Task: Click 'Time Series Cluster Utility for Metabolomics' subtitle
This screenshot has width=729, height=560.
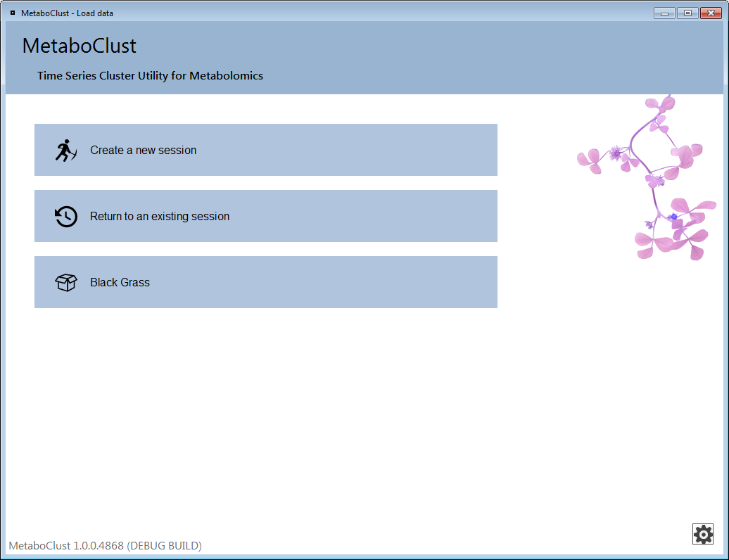Action: (150, 76)
